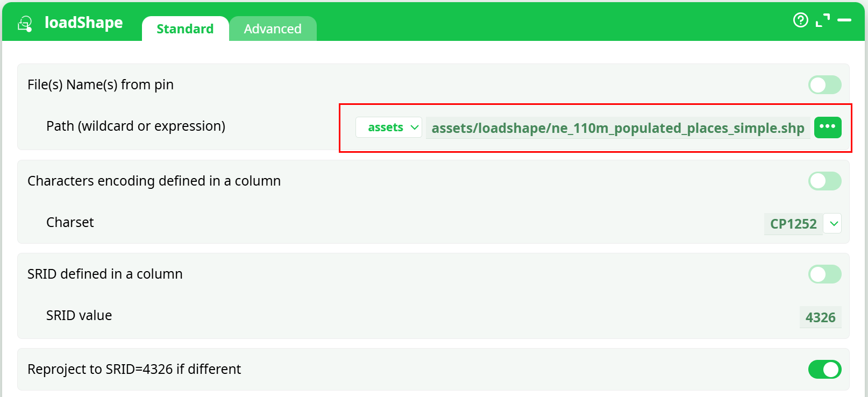
Task: Open help via the question mark icon
Action: [x=801, y=20]
